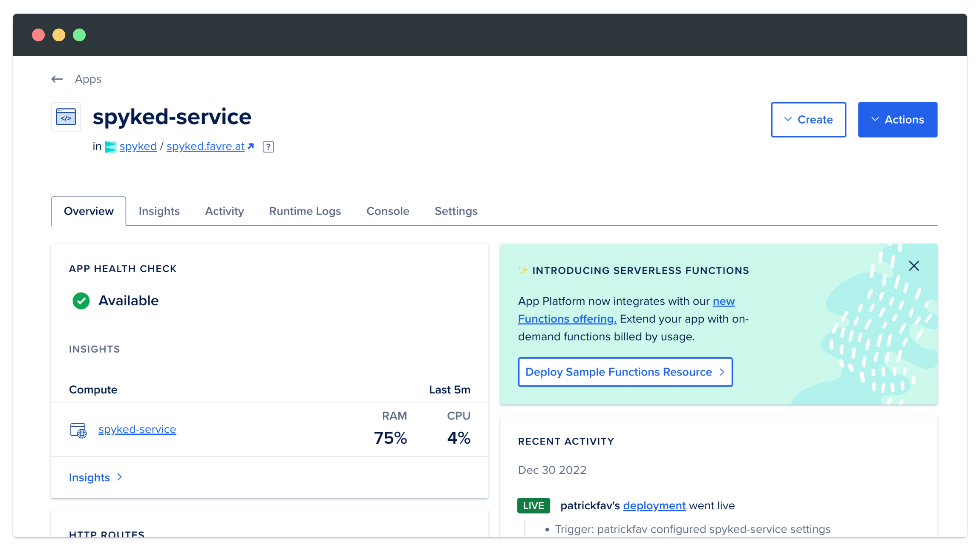
Task: Open external link arrow beside spyked.favre.at
Action: pyautogui.click(x=251, y=146)
